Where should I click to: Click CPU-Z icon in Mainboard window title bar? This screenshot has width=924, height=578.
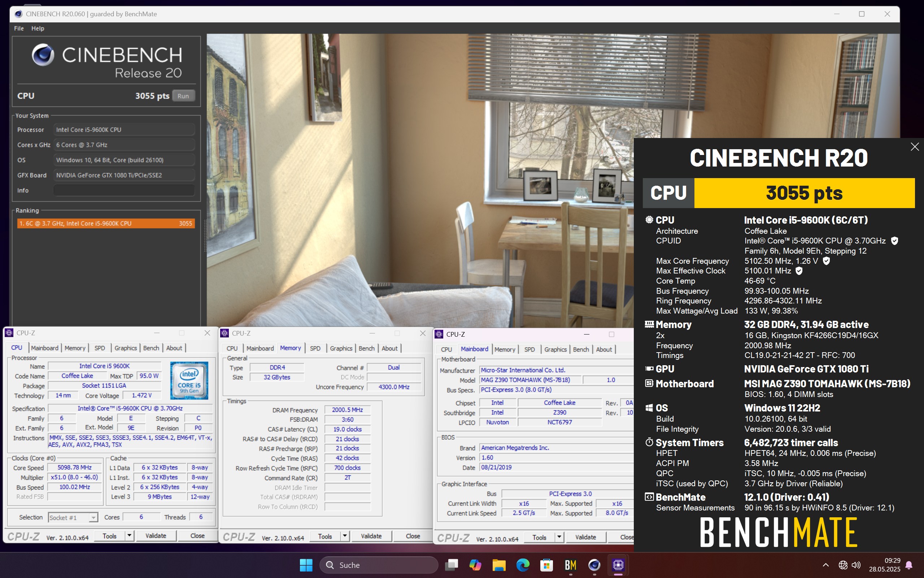(x=439, y=335)
